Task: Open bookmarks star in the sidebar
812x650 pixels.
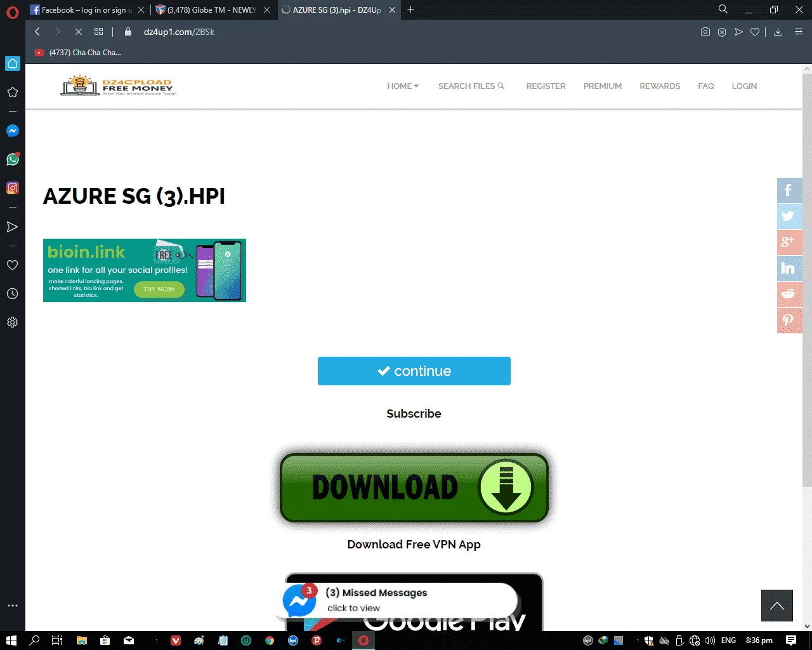Action: (12, 92)
